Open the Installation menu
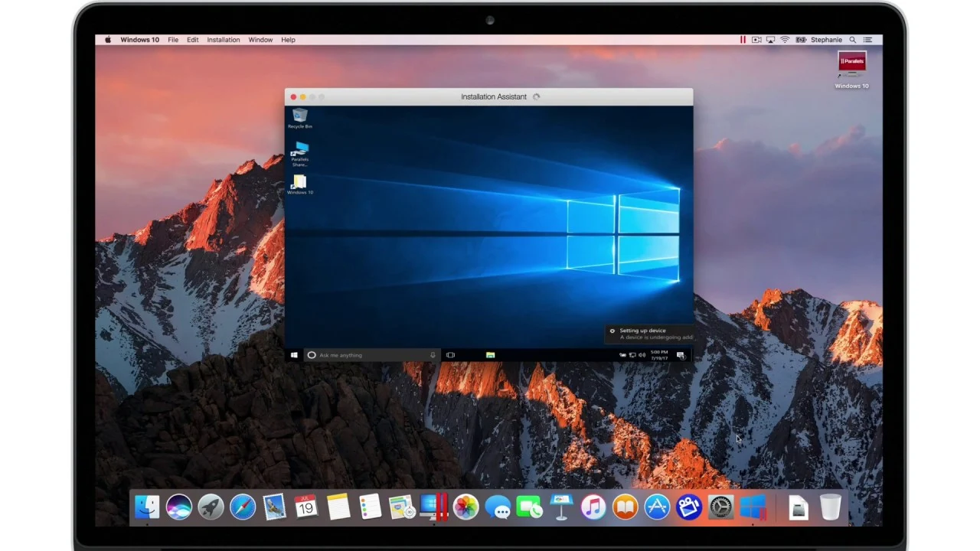The width and height of the screenshot is (980, 551). [x=224, y=40]
